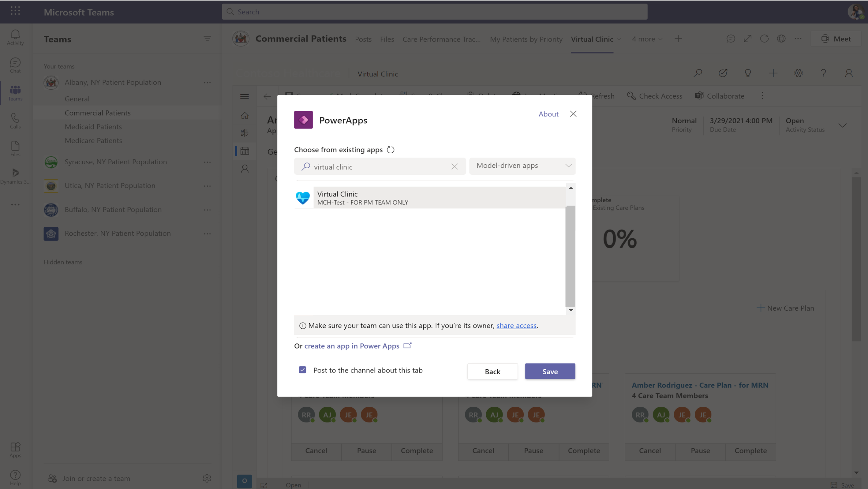This screenshot has width=868, height=489.
Task: Click the search magnifier icon in Virtual Clinic
Action: pyautogui.click(x=698, y=73)
